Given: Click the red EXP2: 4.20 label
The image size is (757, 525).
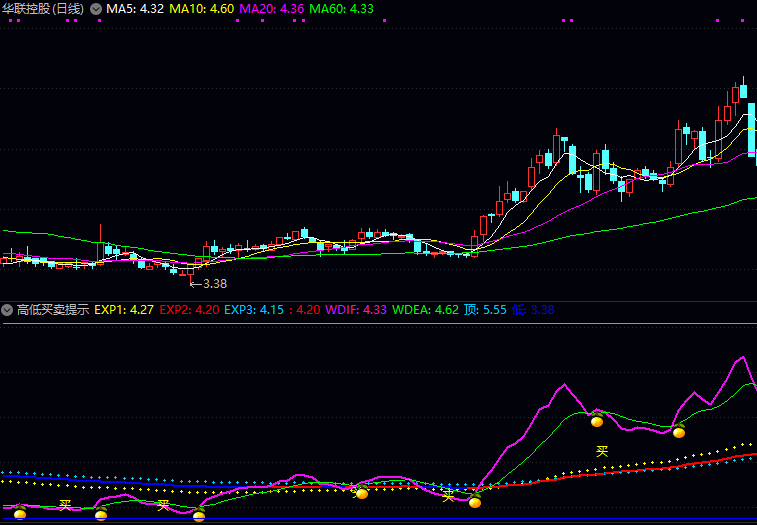Looking at the screenshot, I should (189, 310).
